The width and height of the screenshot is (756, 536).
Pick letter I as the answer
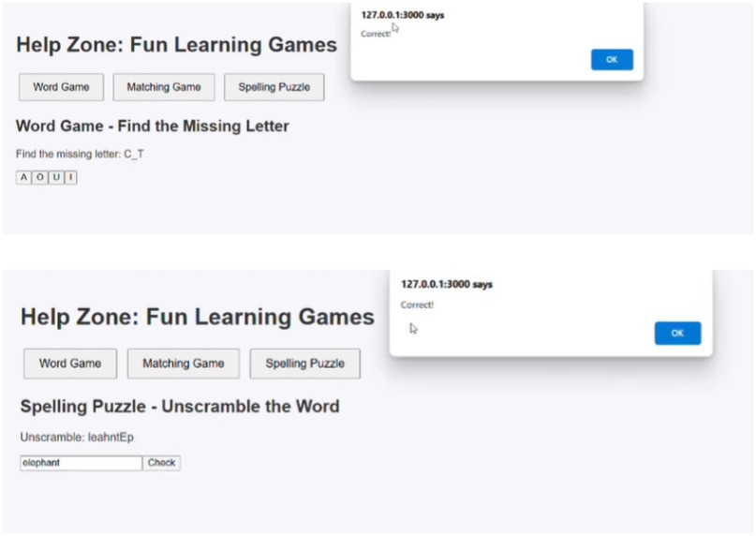(x=70, y=178)
